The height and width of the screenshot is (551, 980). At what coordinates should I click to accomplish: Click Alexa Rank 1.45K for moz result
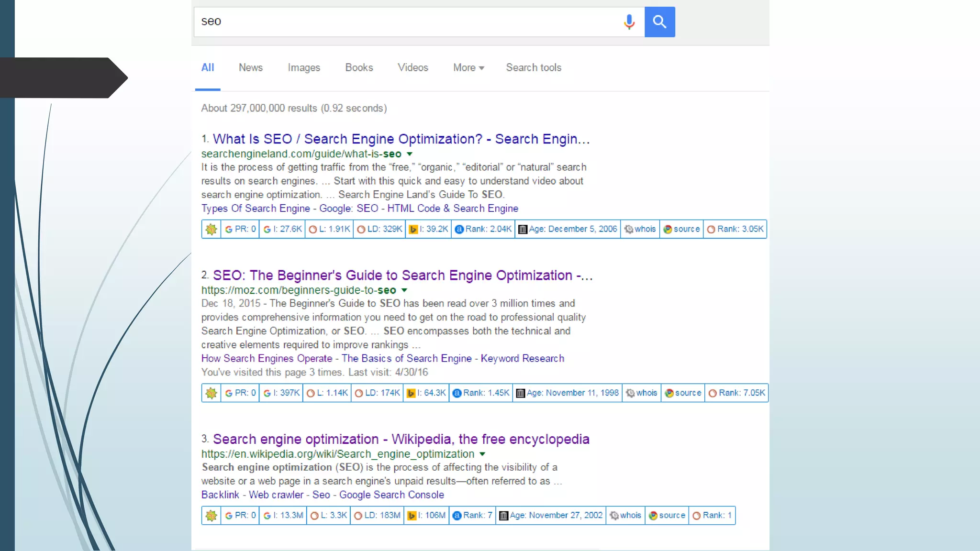[x=481, y=393]
